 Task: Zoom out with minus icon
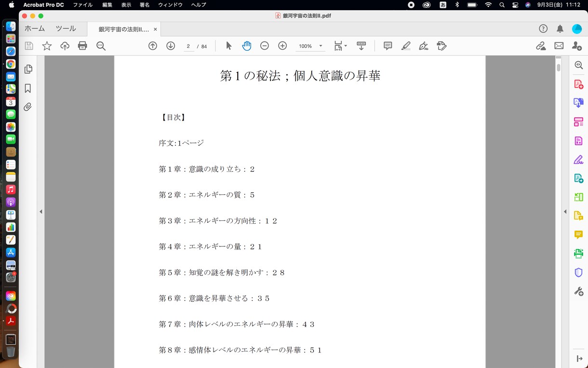(x=265, y=46)
